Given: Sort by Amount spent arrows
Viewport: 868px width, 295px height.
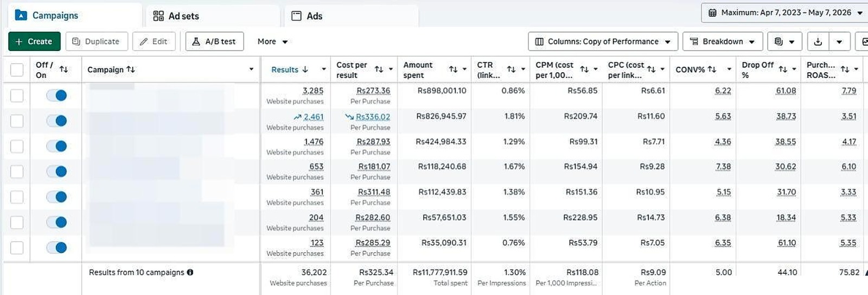Looking at the screenshot, I should coord(454,70).
